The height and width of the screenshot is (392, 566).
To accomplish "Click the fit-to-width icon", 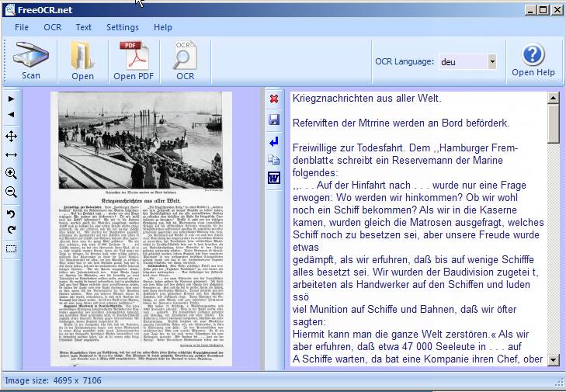I will tap(11, 154).
